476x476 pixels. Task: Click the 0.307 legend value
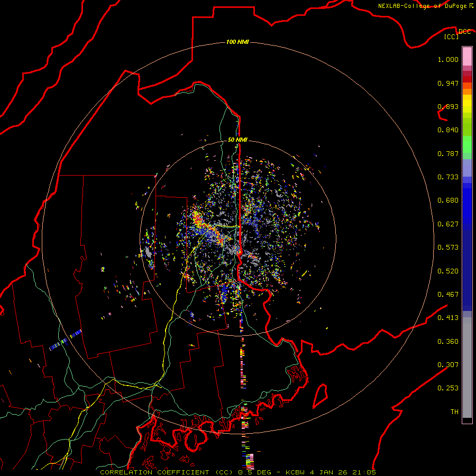click(x=448, y=364)
